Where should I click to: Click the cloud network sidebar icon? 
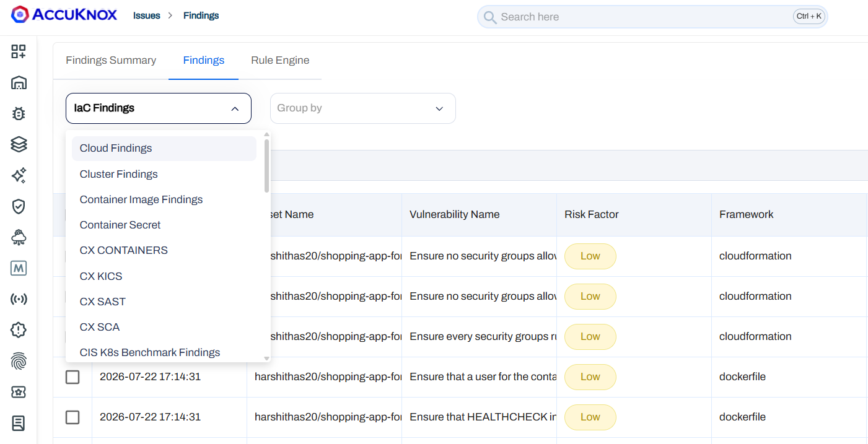coord(19,237)
